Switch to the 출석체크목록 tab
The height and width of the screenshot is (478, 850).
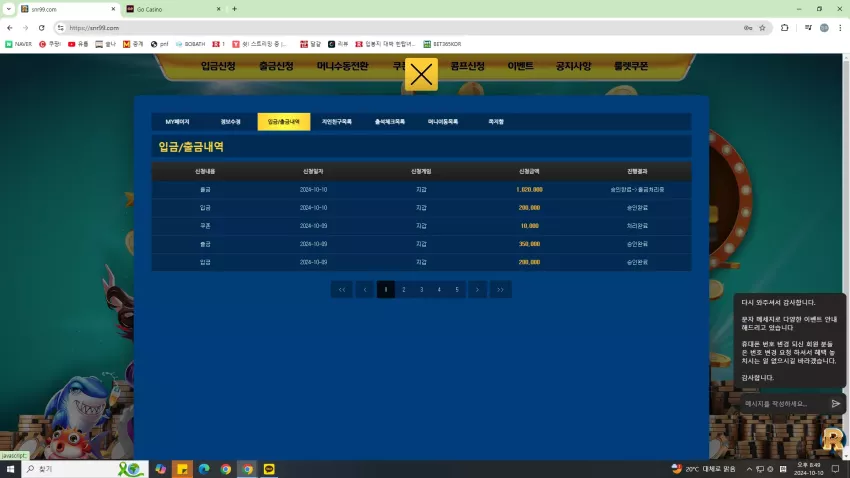coord(390,122)
